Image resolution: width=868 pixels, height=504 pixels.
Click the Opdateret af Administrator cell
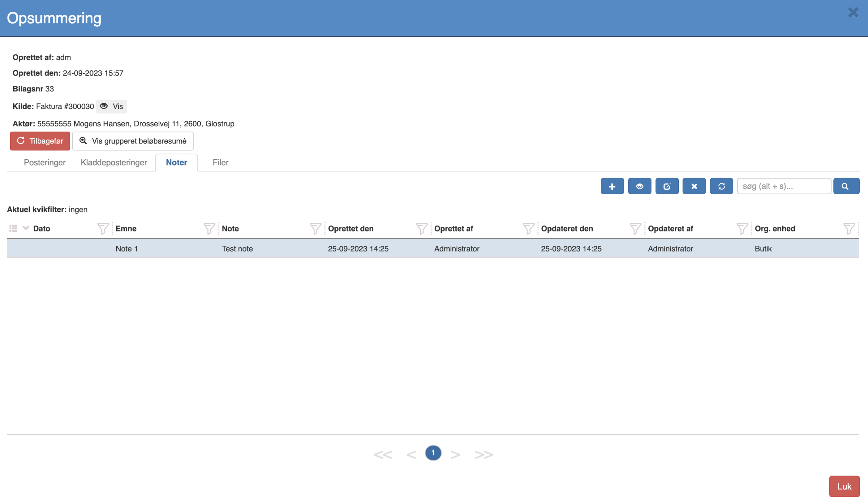point(670,248)
